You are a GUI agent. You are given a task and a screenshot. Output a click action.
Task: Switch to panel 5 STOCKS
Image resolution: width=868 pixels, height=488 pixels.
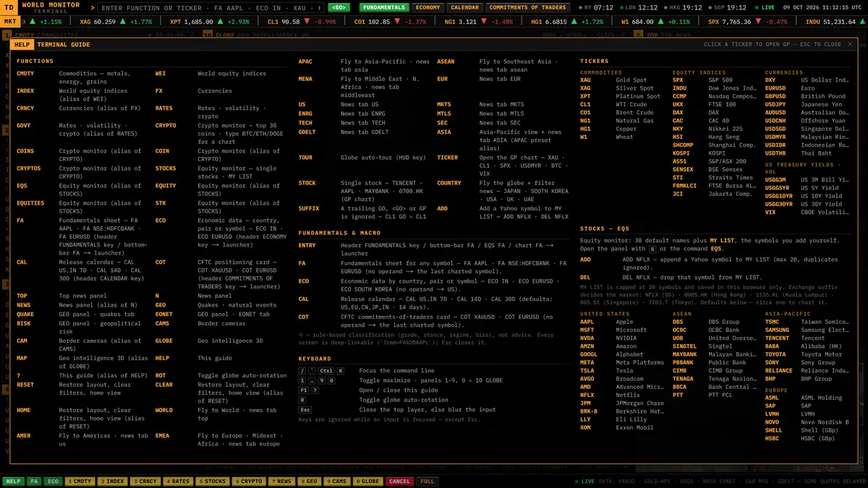[213, 481]
